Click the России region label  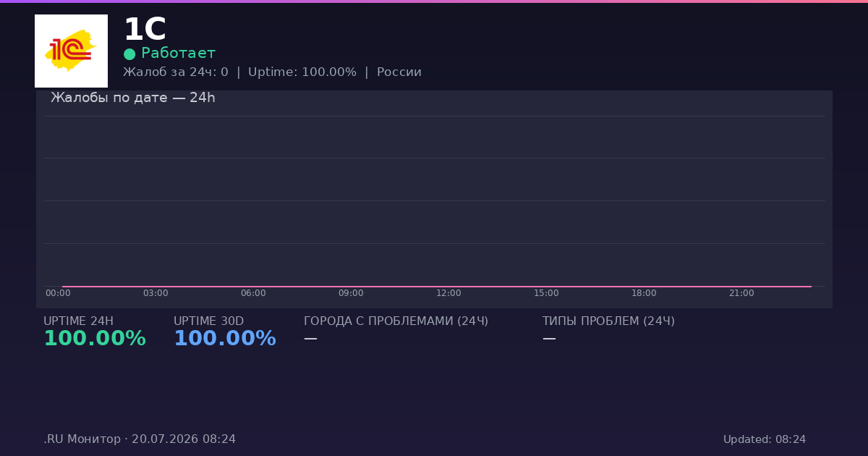pos(399,72)
